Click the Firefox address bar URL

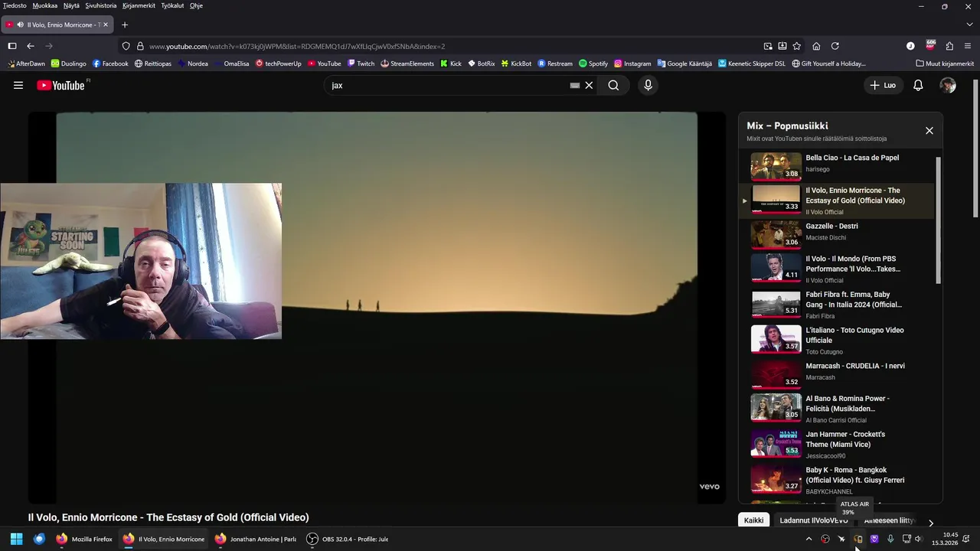[x=297, y=46]
